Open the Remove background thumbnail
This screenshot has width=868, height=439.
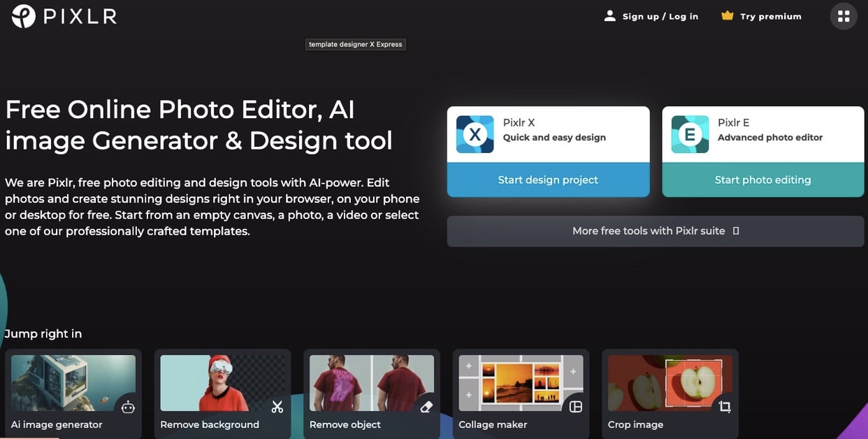tap(223, 383)
